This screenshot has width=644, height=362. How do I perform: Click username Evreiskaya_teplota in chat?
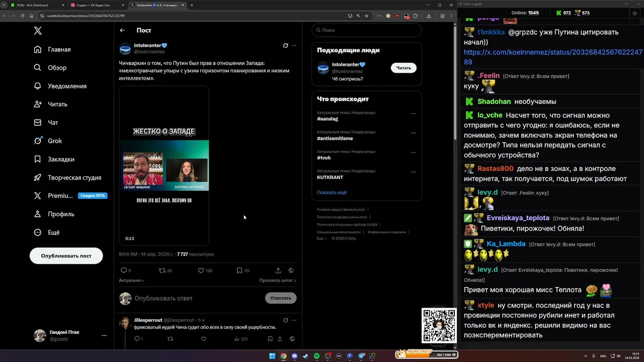(x=518, y=218)
